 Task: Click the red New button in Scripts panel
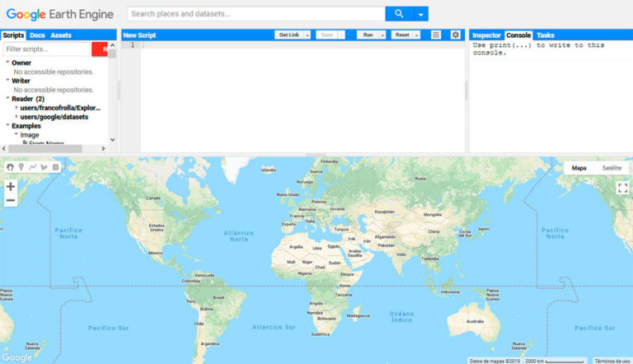pos(100,49)
